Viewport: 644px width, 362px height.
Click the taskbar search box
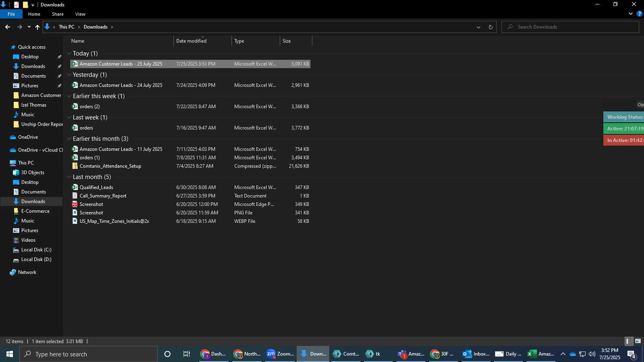89,354
